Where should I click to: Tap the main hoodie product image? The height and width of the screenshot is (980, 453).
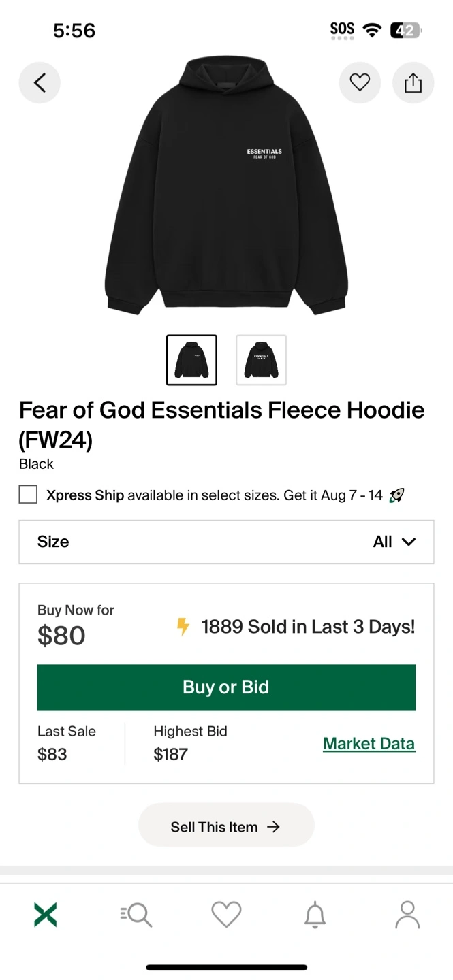coord(226,187)
